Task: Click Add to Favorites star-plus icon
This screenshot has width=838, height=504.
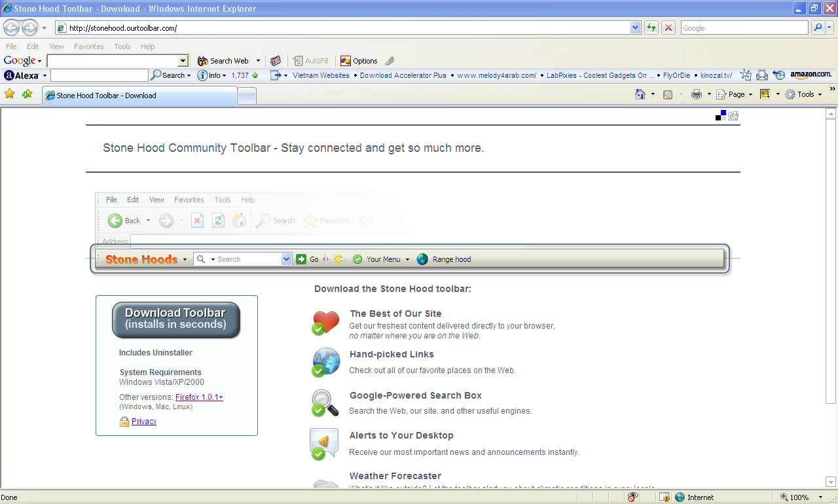Action: (27, 94)
